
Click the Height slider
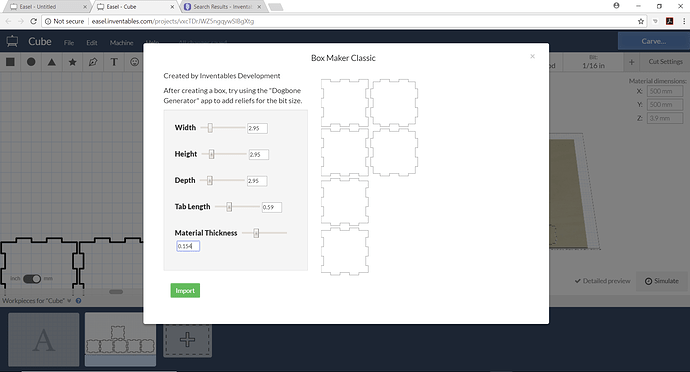(x=224, y=154)
